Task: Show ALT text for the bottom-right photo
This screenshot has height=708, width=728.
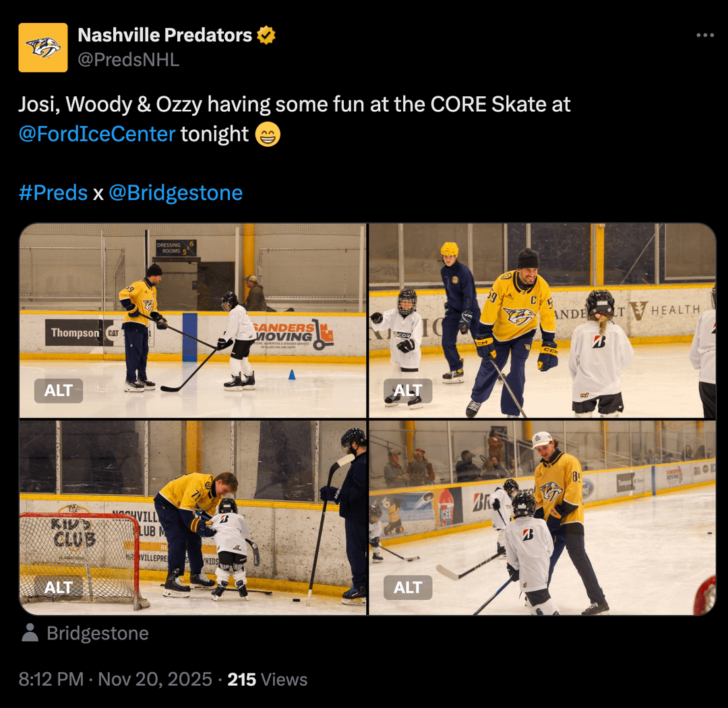Action: [408, 587]
